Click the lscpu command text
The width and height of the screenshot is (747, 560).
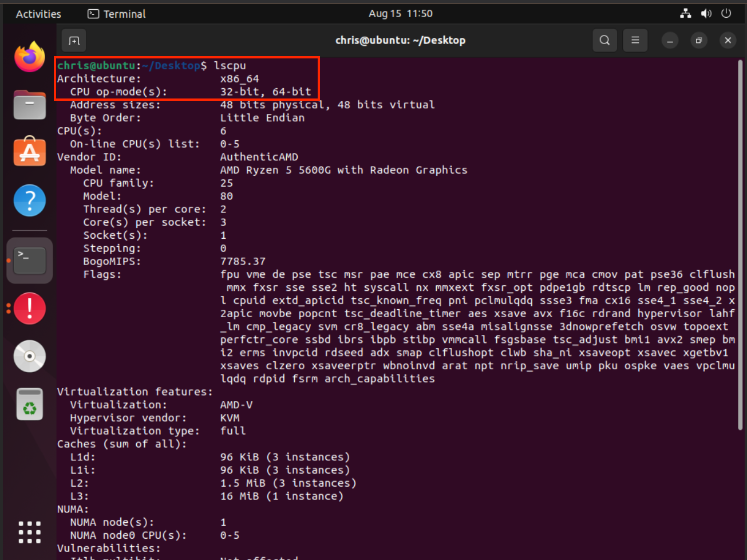tap(230, 66)
